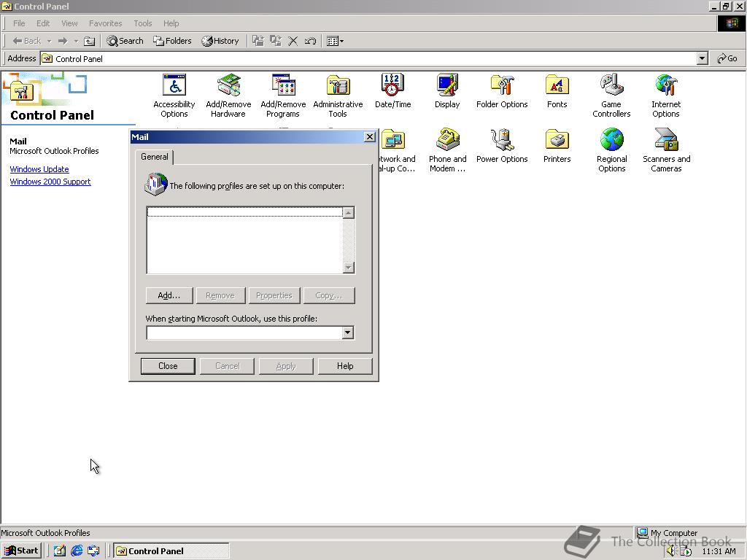The height and width of the screenshot is (560, 747).
Task: Click profiles list scroll up arrow
Action: coord(349,212)
